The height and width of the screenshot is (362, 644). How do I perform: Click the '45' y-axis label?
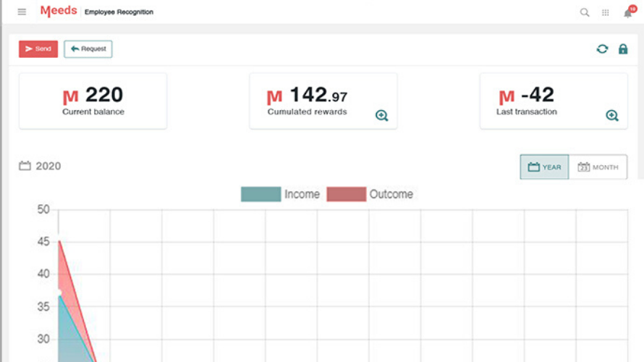(x=43, y=242)
